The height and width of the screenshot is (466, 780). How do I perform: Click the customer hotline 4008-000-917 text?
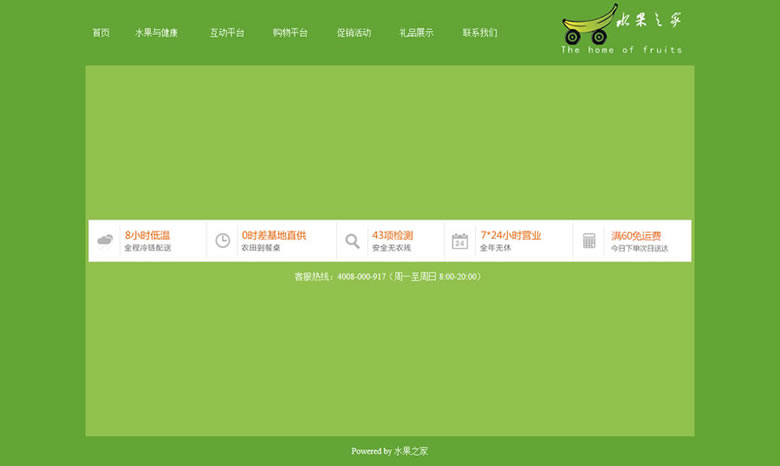[x=389, y=277]
